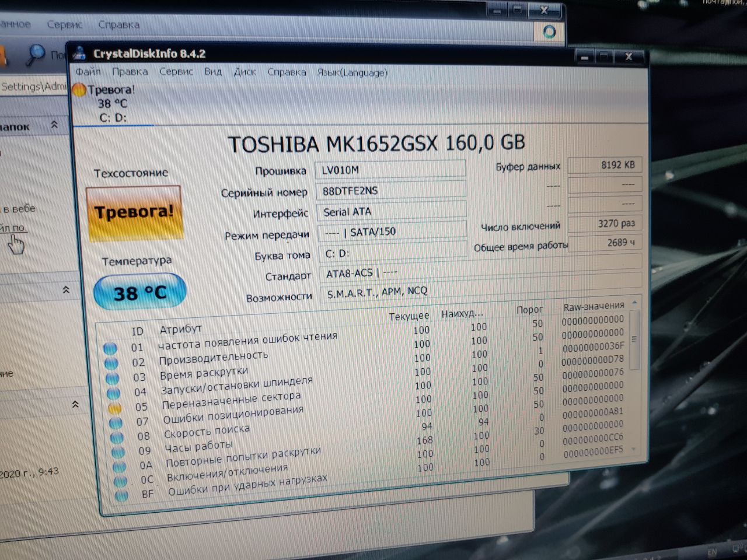Click the Буква тома field C: D:
Image resolution: width=747 pixels, height=560 pixels.
393,253
